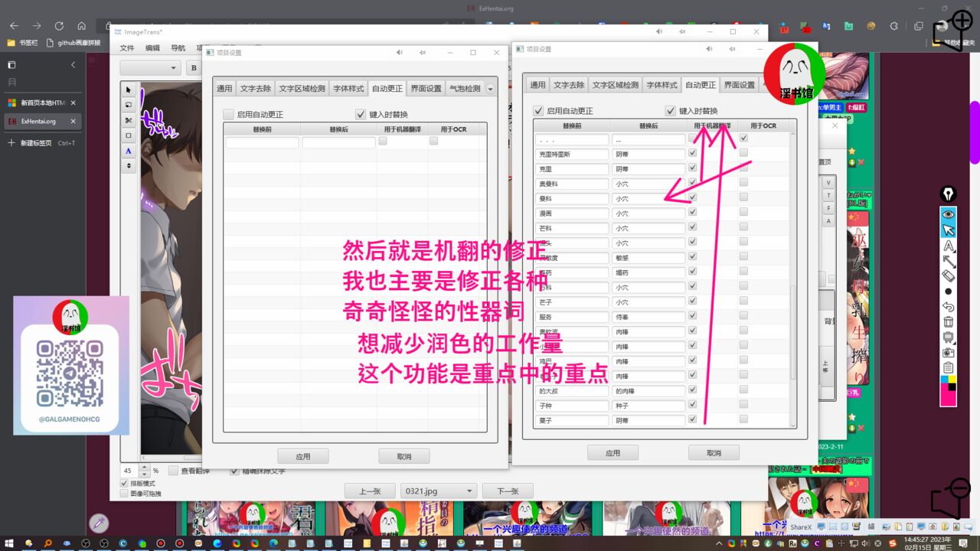Screen dimensions: 980x551
Task: Click the undo arrow in annotation toolbar
Action: click(x=948, y=306)
